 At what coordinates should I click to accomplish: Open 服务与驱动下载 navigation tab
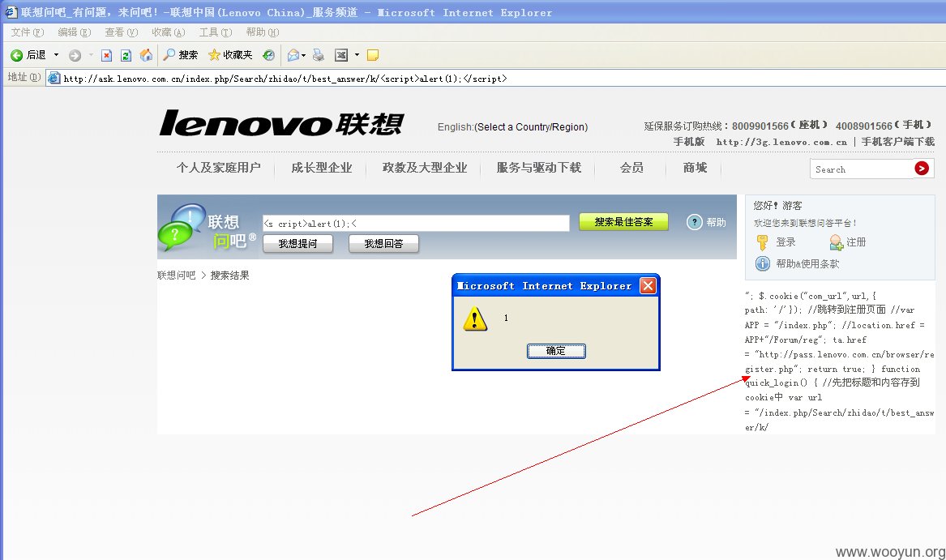[539, 168]
